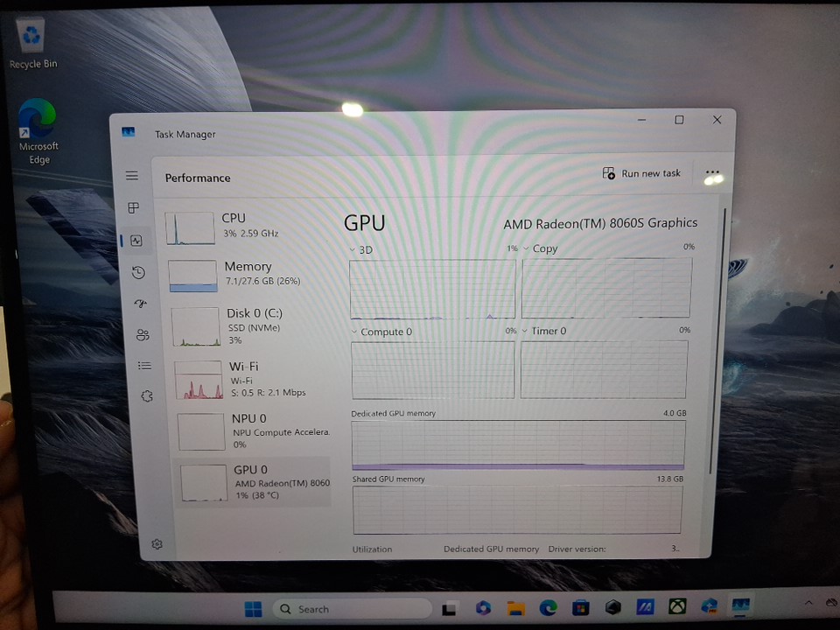The width and height of the screenshot is (840, 630).
Task: Select Memory in the performance list
Action: click(251, 274)
